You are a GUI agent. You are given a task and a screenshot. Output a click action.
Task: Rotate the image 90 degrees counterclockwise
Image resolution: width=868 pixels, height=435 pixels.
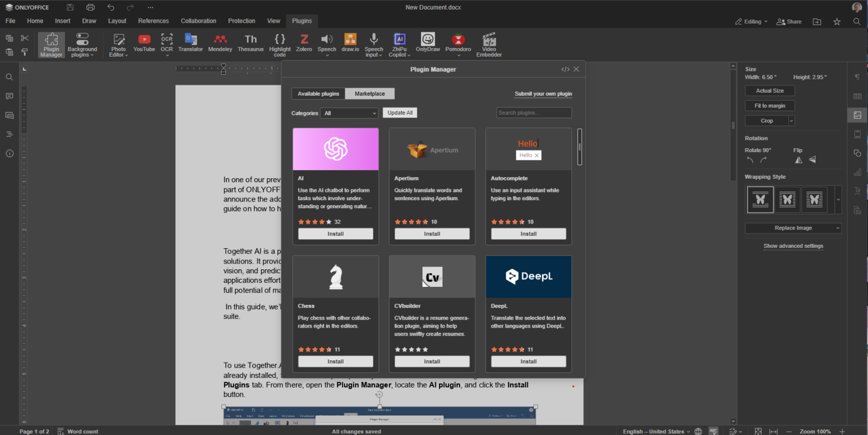(750, 160)
